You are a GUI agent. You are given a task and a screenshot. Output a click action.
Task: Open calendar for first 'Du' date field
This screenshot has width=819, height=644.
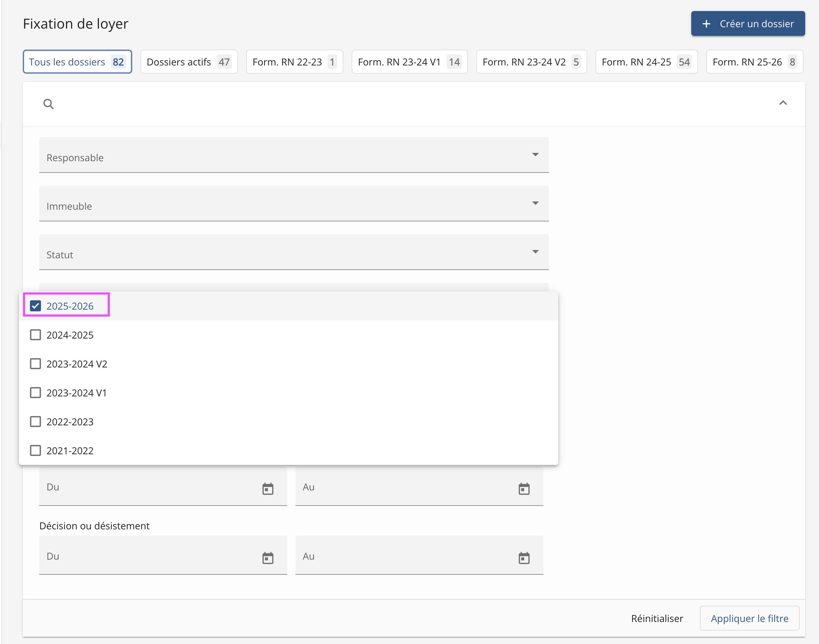268,489
